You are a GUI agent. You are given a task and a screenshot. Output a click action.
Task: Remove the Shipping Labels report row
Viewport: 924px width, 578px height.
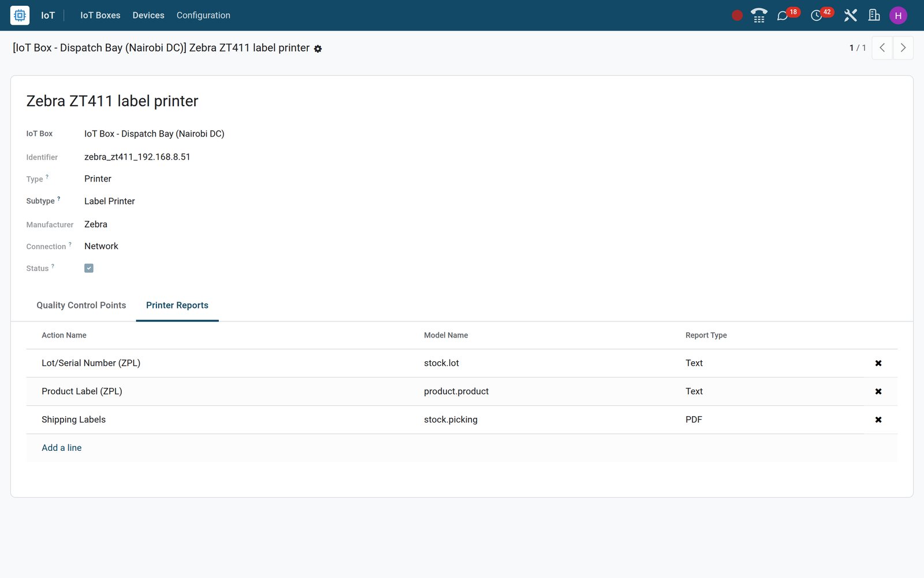[878, 420]
